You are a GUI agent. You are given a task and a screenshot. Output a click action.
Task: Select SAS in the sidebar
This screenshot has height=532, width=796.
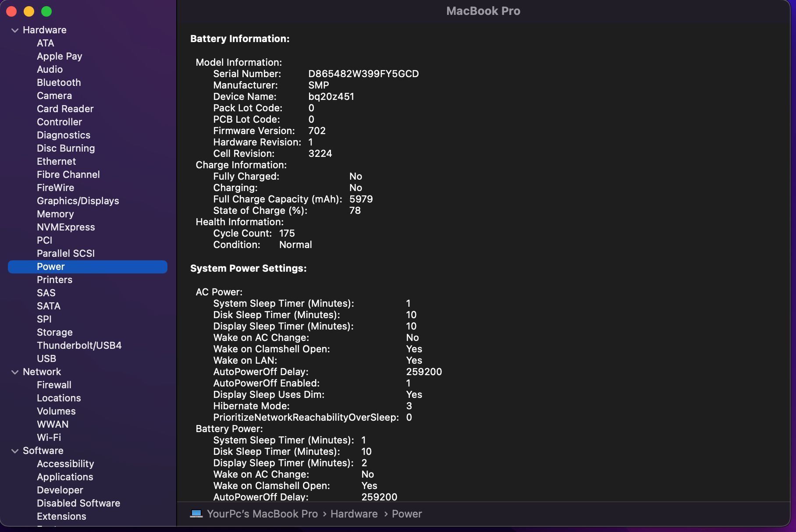[46, 293]
